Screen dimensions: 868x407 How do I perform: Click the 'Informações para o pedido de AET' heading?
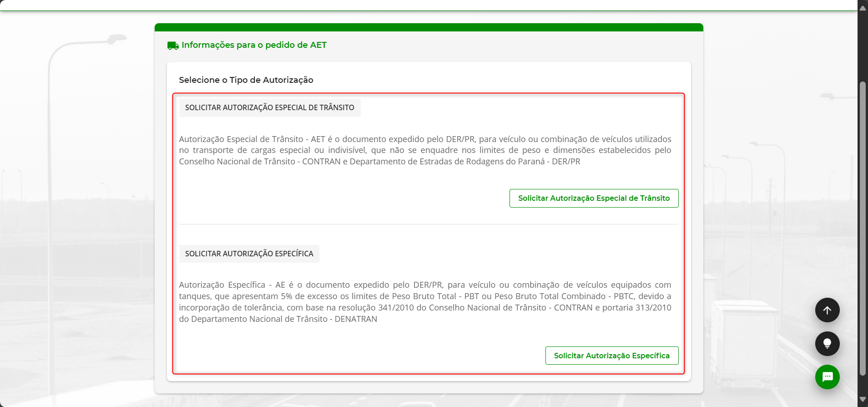[254, 45]
